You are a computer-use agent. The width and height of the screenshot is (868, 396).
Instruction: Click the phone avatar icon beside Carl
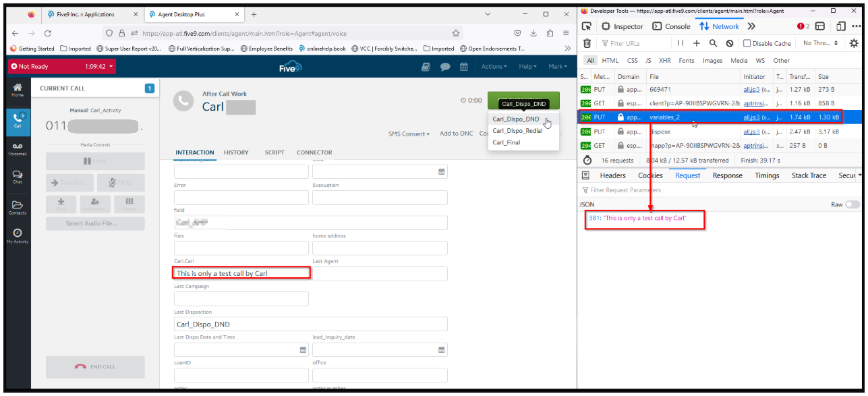(183, 101)
